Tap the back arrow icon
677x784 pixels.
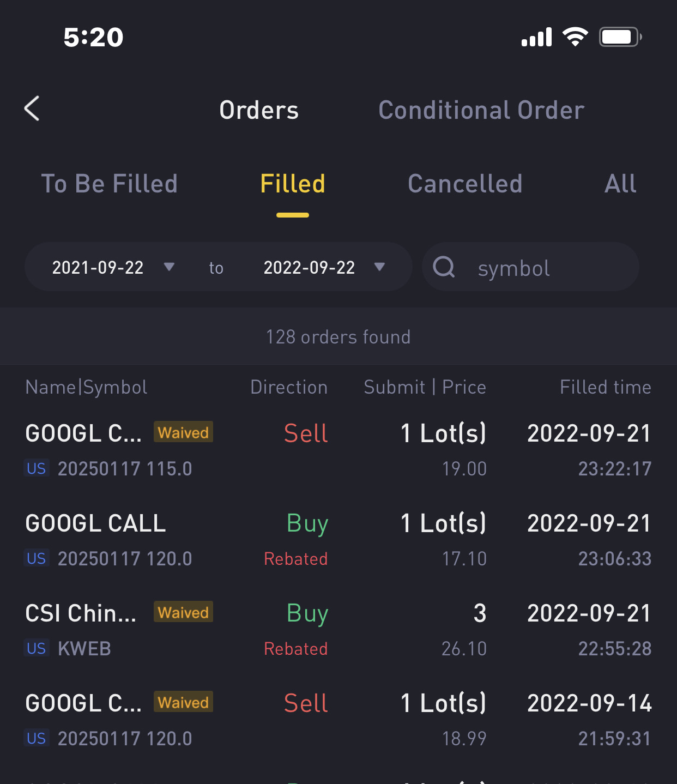click(32, 108)
